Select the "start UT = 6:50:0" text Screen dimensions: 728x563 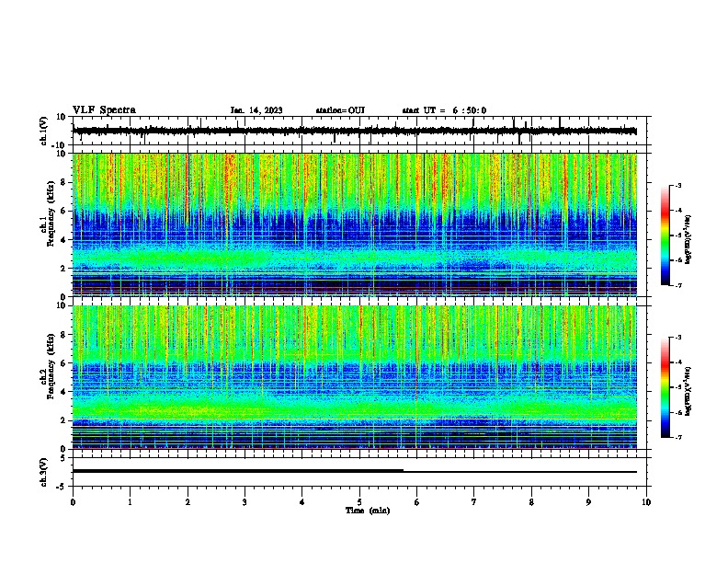click(444, 110)
